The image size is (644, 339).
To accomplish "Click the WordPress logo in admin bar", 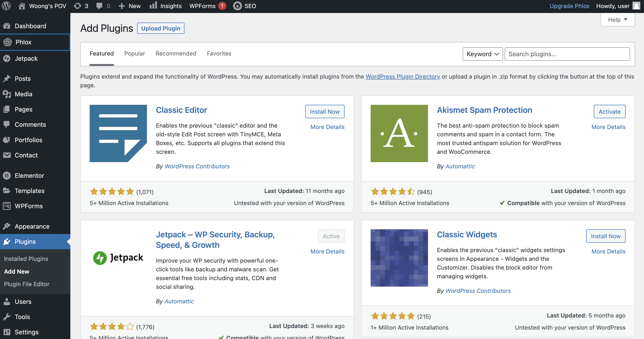I will coord(6,6).
